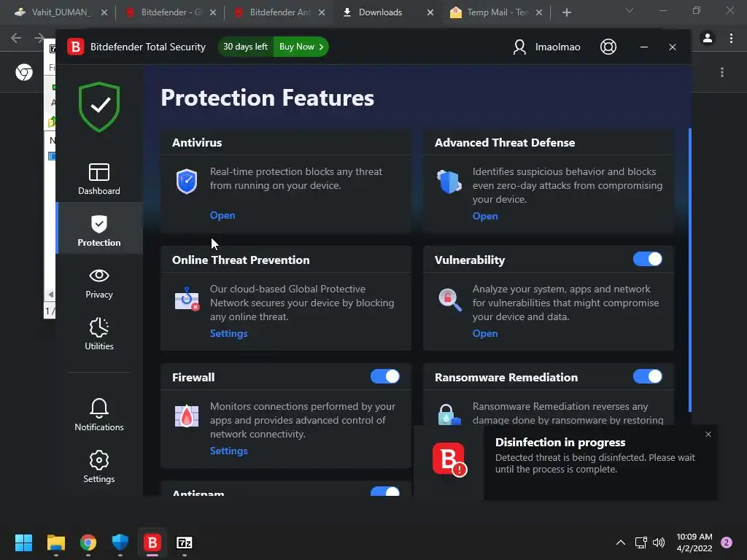Click the volume icon in system tray

659,542
